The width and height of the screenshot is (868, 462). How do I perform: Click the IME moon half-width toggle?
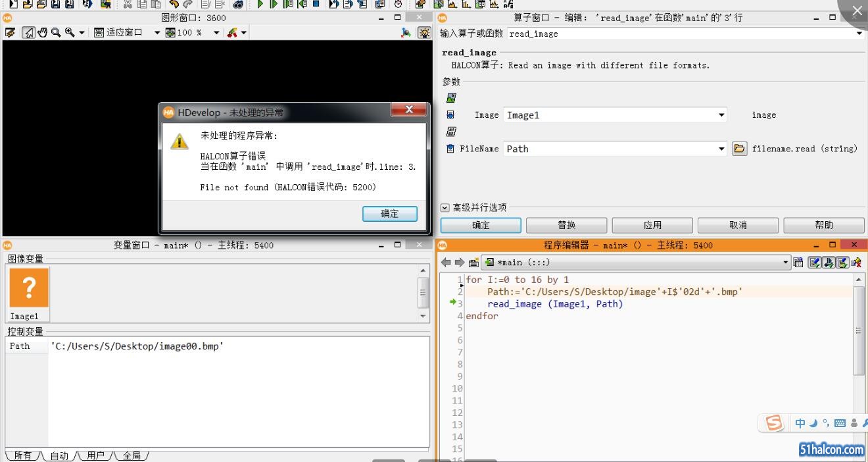813,423
